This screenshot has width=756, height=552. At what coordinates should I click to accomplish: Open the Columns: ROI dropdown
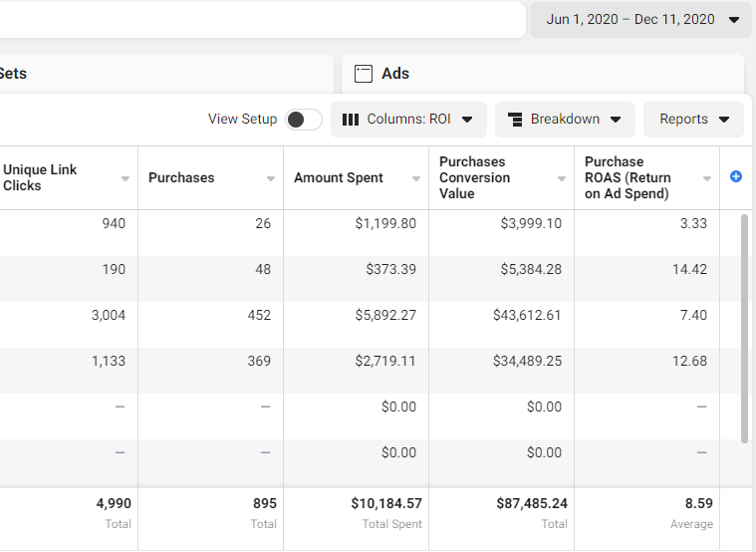(x=408, y=120)
